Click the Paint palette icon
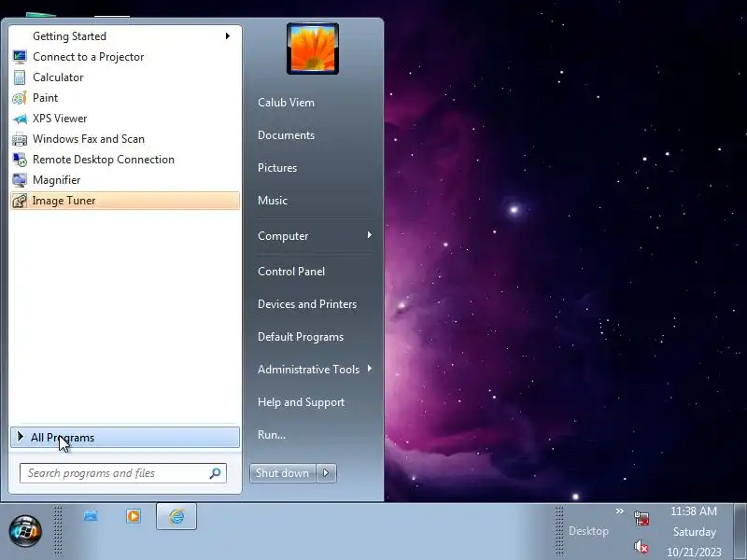 point(20,98)
